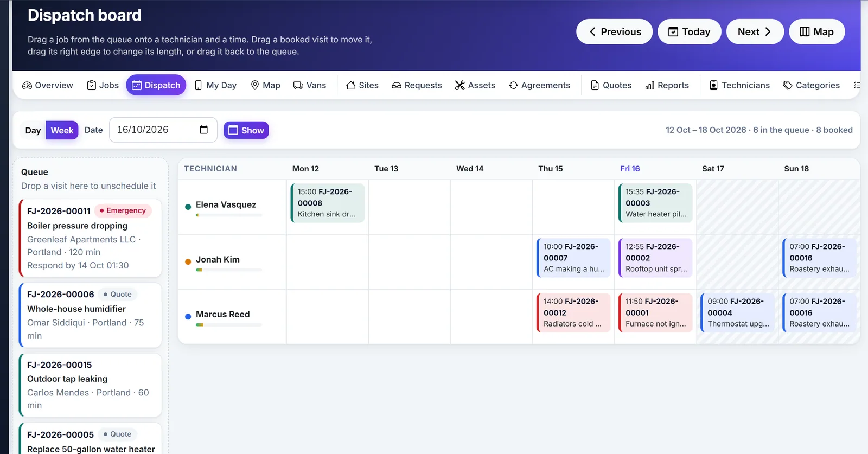Image resolution: width=868 pixels, height=454 pixels.
Task: Click the Emergency badge on FJ-2026-00011
Action: [x=123, y=210]
